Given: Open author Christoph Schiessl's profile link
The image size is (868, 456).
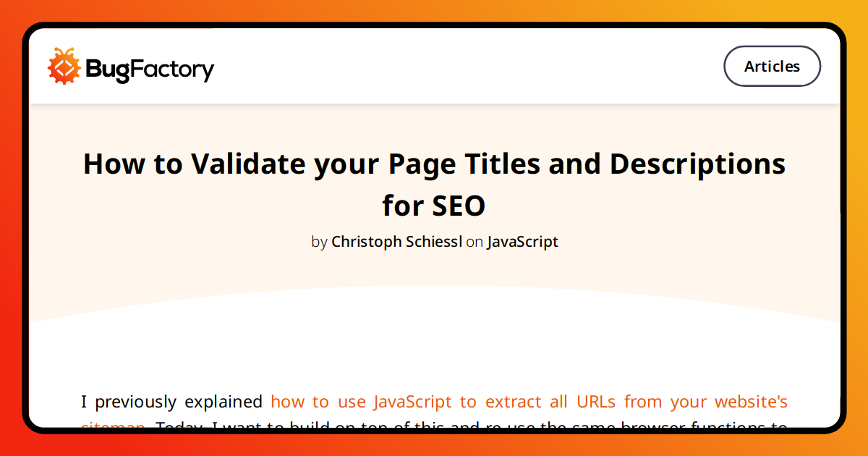Looking at the screenshot, I should click(396, 242).
